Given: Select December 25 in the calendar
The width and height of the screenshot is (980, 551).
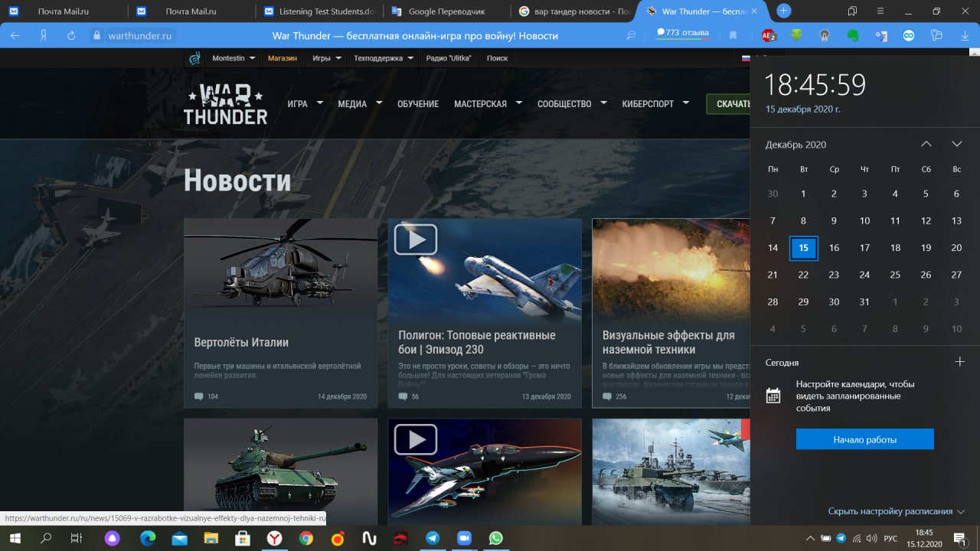Looking at the screenshot, I should coord(895,275).
